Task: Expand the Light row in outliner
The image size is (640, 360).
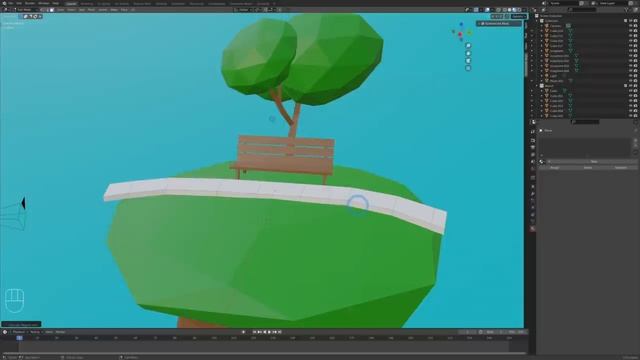Action: (542, 76)
